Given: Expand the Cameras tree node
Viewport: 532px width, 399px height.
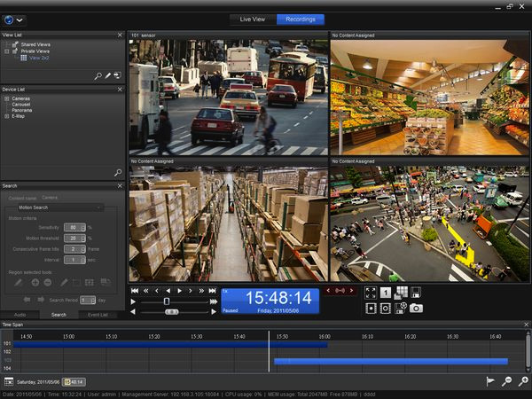Looking at the screenshot, I should [7, 98].
